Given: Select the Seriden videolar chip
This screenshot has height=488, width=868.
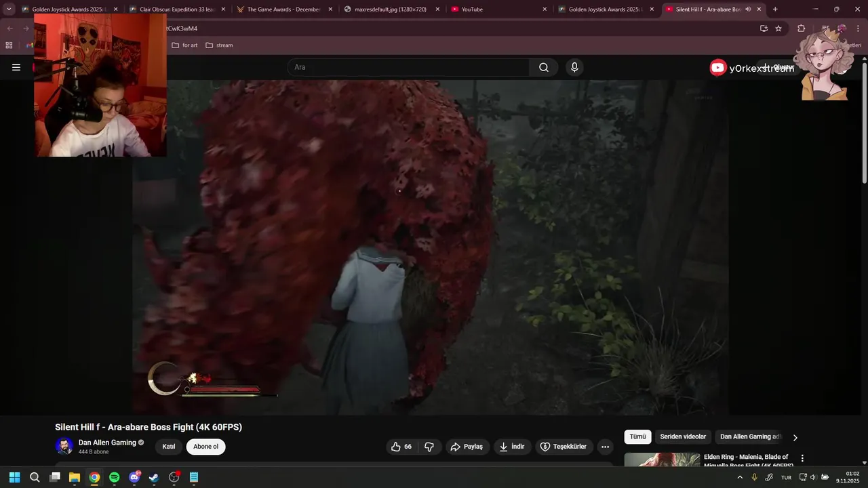Looking at the screenshot, I should click(684, 437).
